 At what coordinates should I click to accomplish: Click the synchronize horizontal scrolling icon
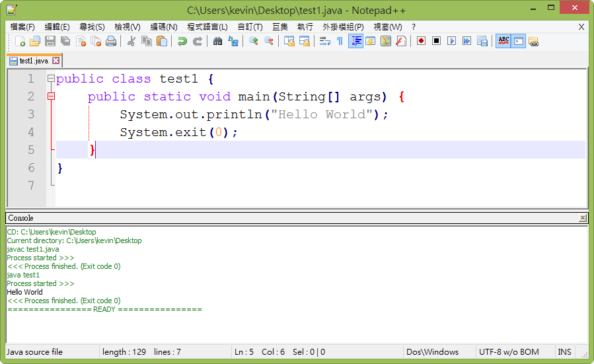tap(304, 41)
